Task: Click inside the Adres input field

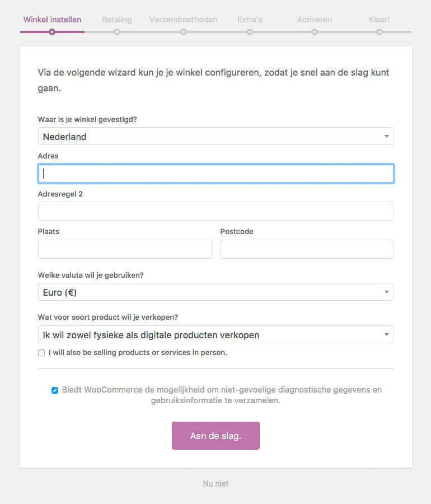Action: [x=215, y=174]
